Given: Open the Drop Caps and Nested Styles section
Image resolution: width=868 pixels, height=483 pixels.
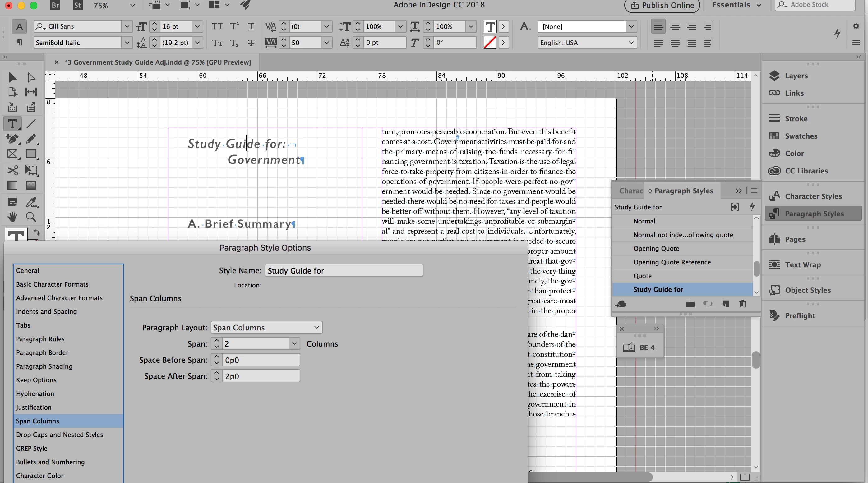Looking at the screenshot, I should (60, 435).
